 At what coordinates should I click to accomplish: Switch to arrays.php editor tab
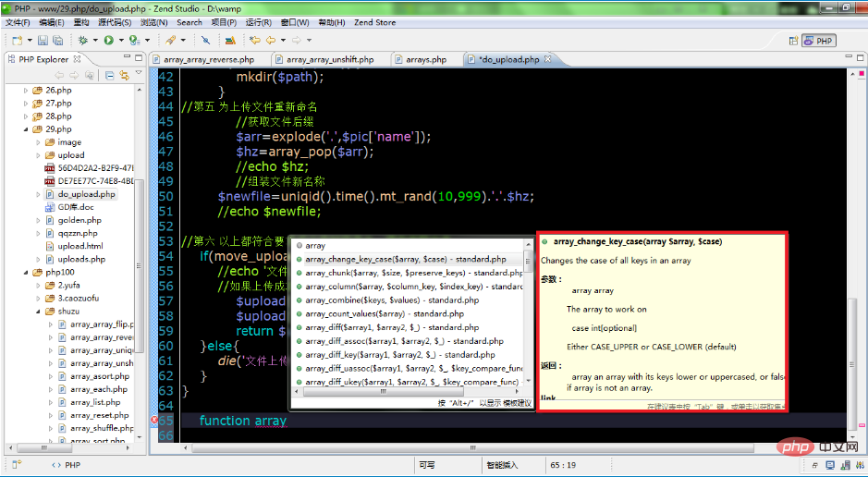pos(426,59)
